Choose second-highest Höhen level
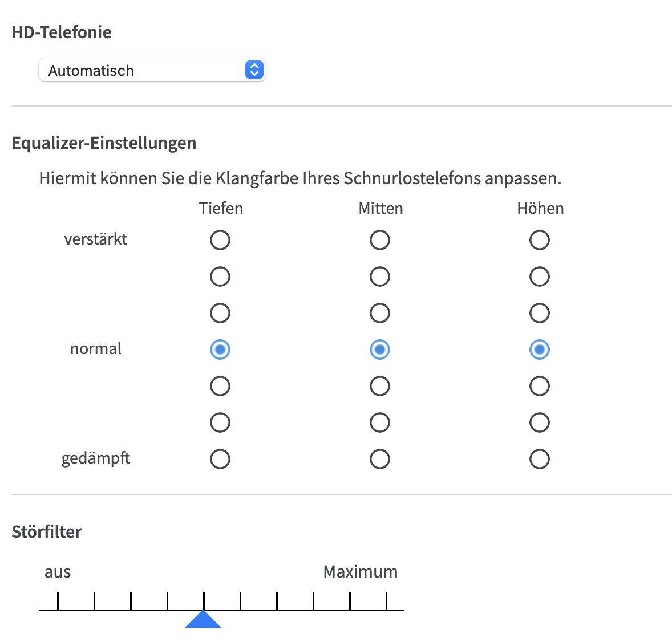 pyautogui.click(x=540, y=277)
